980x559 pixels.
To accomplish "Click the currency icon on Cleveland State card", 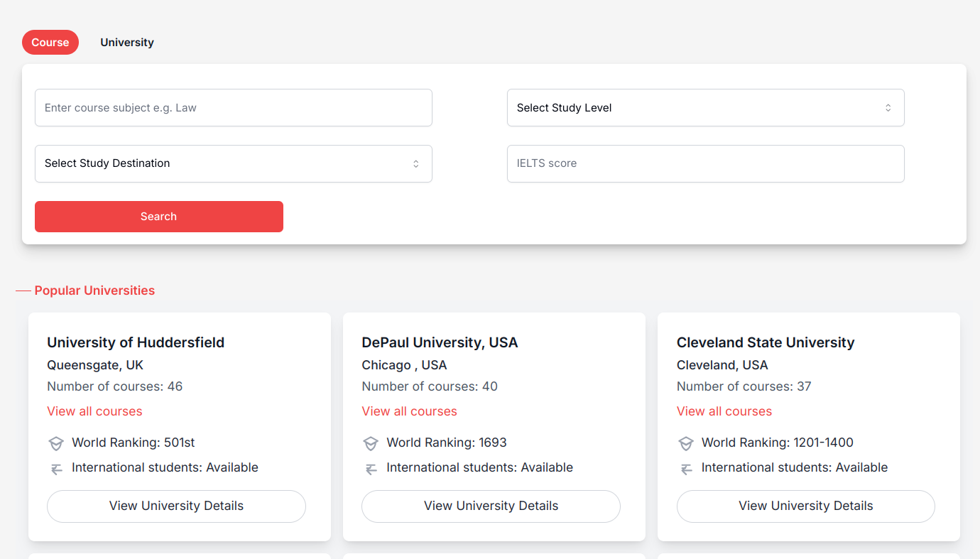I will pyautogui.click(x=686, y=468).
